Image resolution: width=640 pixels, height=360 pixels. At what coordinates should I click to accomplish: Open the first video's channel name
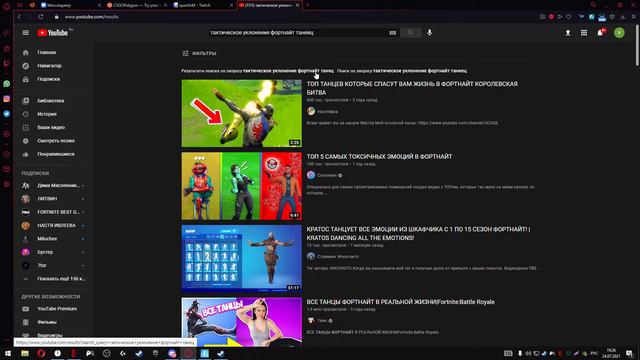pos(328,111)
